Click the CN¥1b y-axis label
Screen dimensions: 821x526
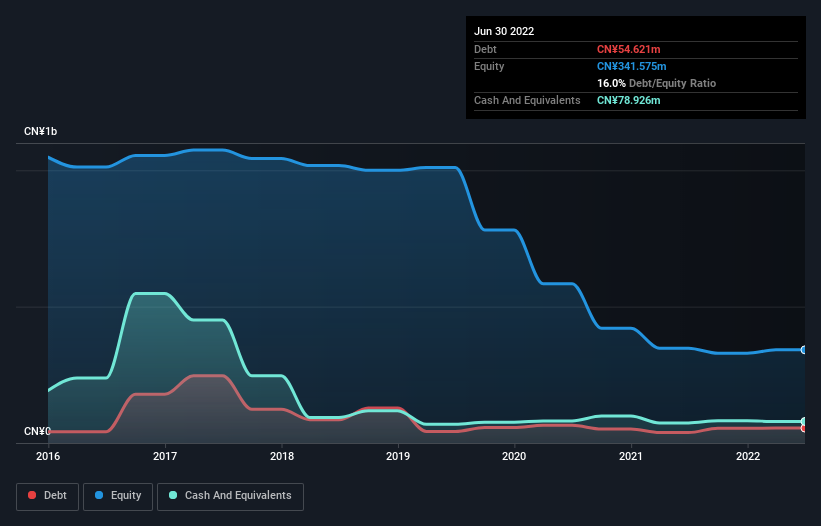click(x=40, y=131)
